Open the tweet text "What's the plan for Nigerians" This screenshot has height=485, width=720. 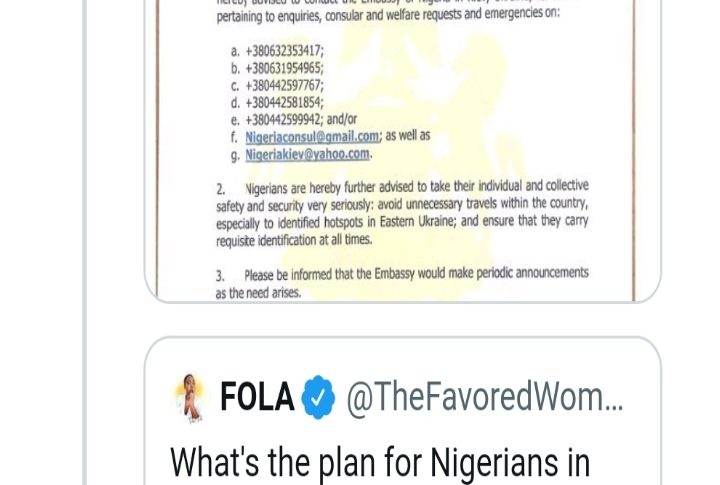pyautogui.click(x=380, y=463)
